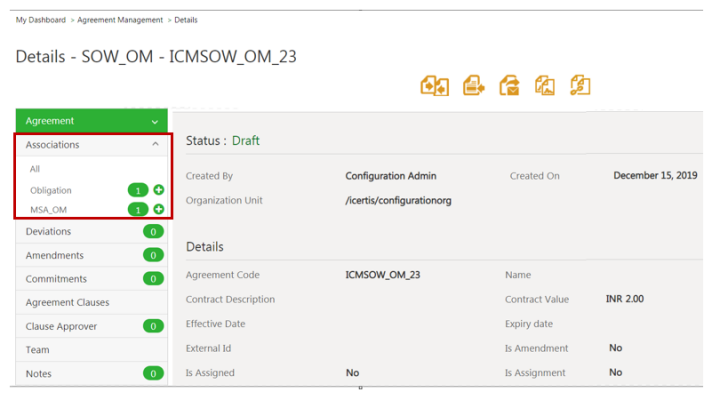Screen dimensions: 720x400
Task: Click the Obligation count badge
Action: coord(138,190)
